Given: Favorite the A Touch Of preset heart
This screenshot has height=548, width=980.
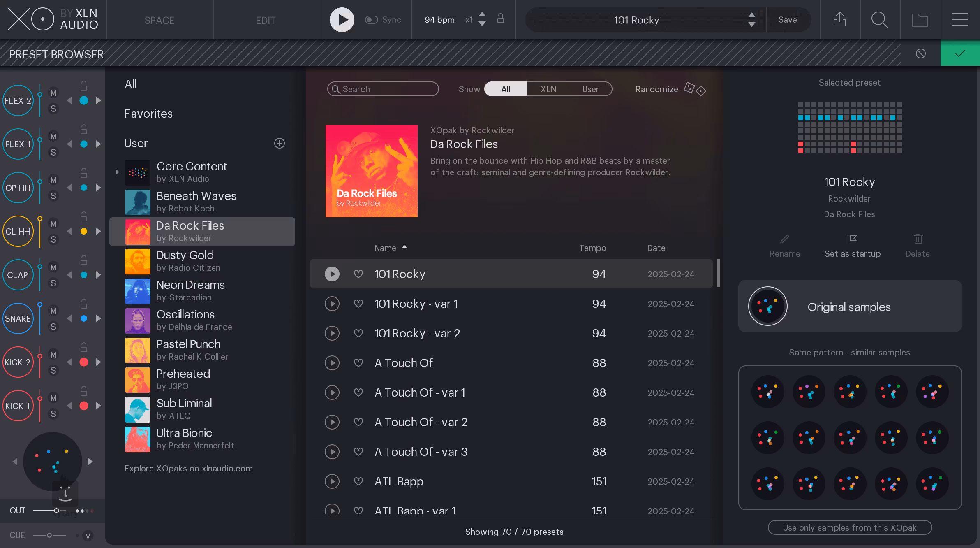Looking at the screenshot, I should click(358, 363).
